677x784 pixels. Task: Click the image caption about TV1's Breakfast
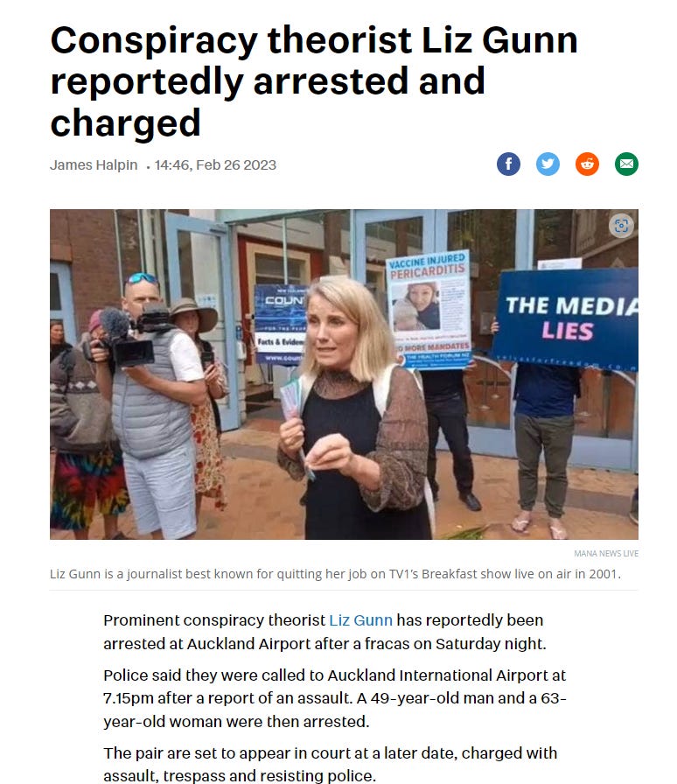[x=335, y=573]
